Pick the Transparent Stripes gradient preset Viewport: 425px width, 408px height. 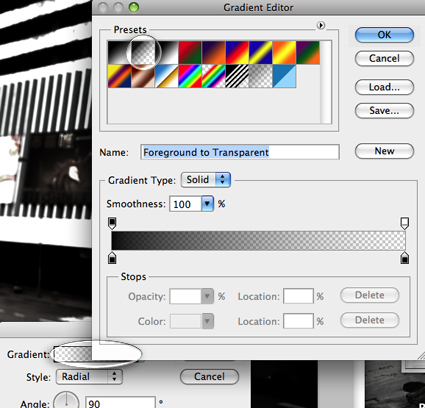point(237,76)
